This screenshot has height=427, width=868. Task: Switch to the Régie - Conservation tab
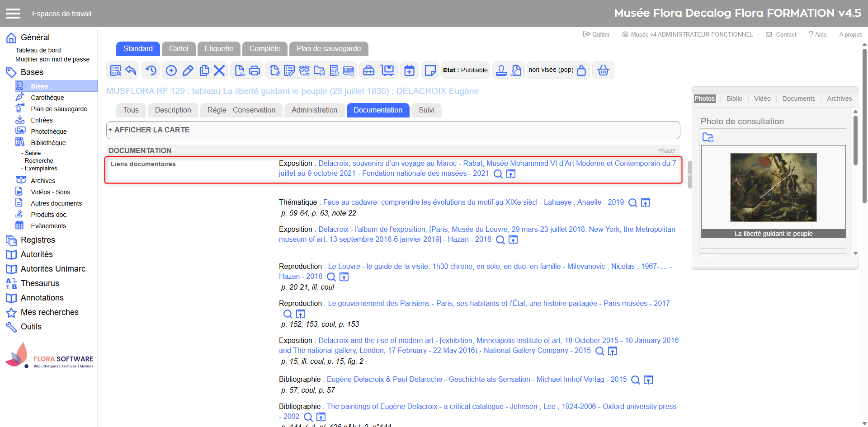241,110
